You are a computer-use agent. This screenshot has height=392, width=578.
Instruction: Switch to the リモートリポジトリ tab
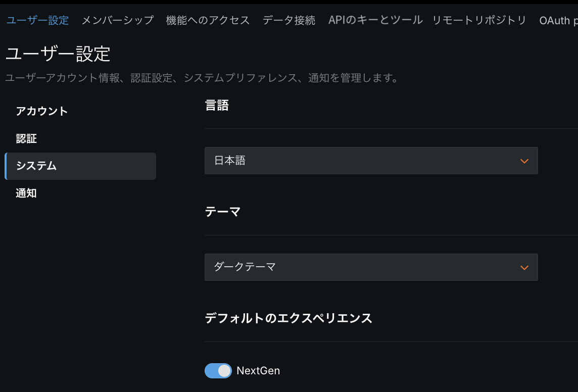click(479, 20)
